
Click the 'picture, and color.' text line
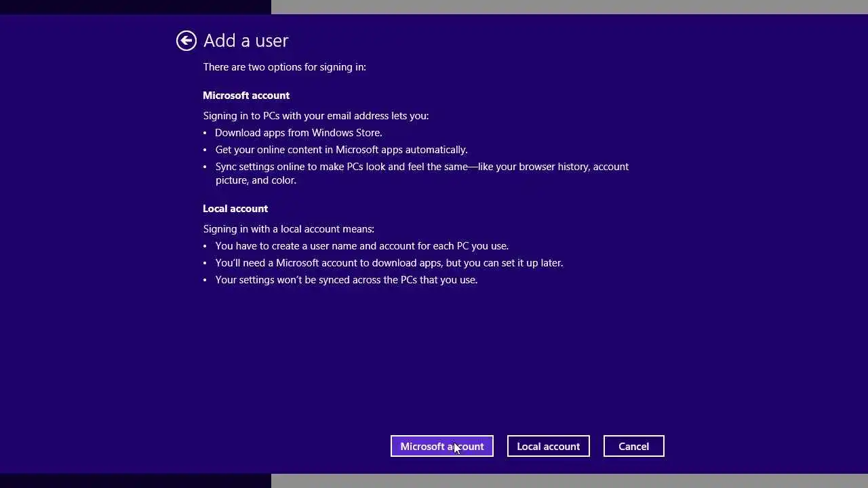pos(256,180)
